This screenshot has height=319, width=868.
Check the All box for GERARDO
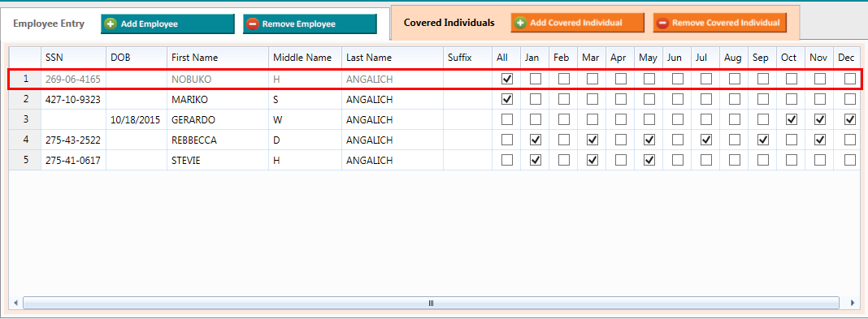pyautogui.click(x=506, y=119)
